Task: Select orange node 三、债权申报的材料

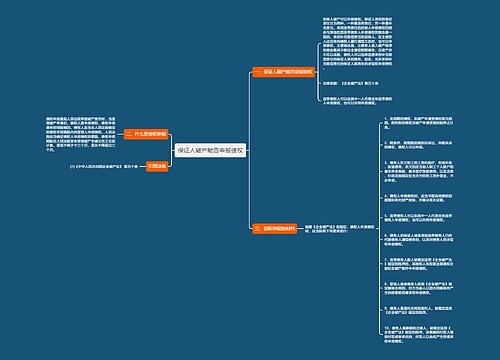Action: [274, 228]
